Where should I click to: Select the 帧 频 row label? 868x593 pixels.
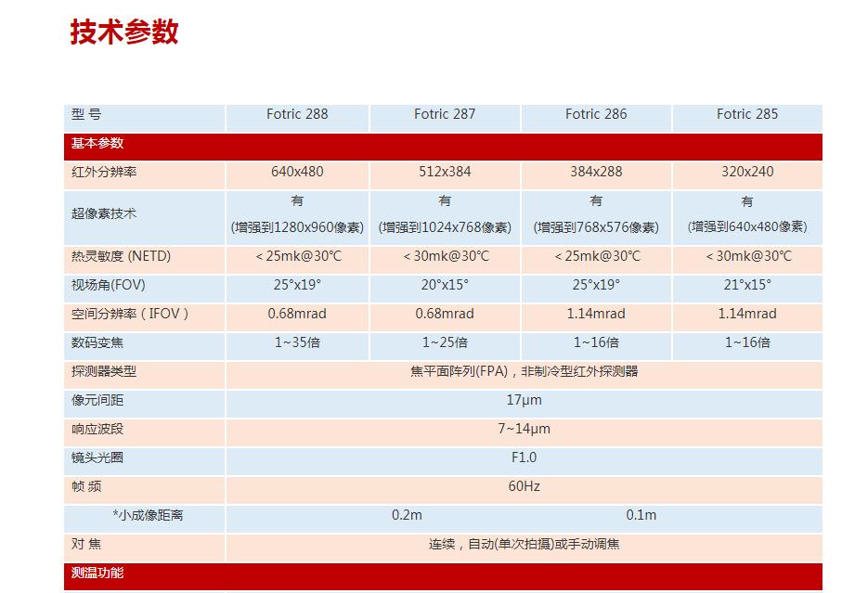click(x=86, y=486)
